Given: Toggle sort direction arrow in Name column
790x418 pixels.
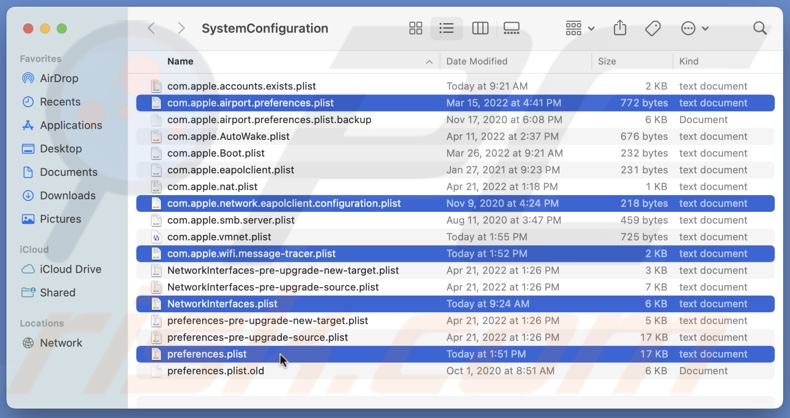Looking at the screenshot, I should click(429, 61).
